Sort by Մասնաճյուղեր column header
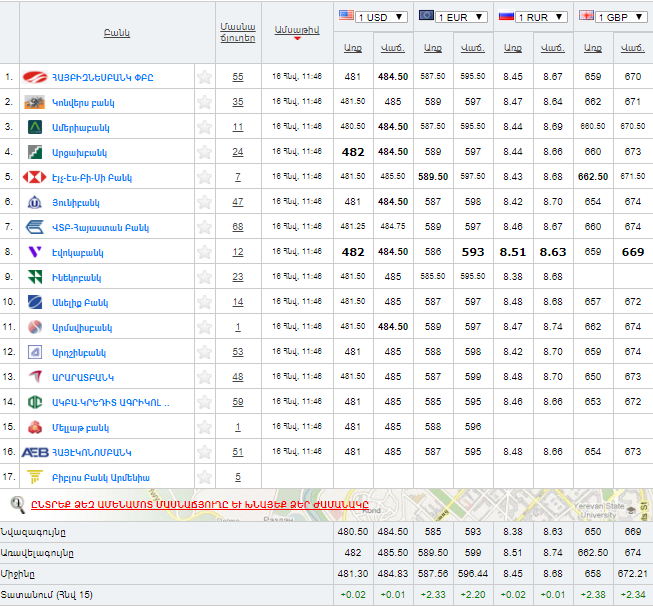653x606 pixels. coord(238,32)
